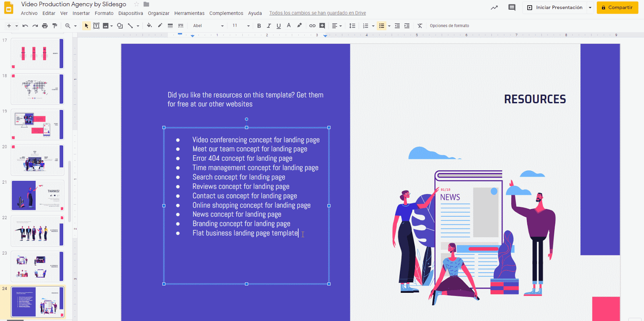
Task: Click the line spacing icon
Action: 352,26
